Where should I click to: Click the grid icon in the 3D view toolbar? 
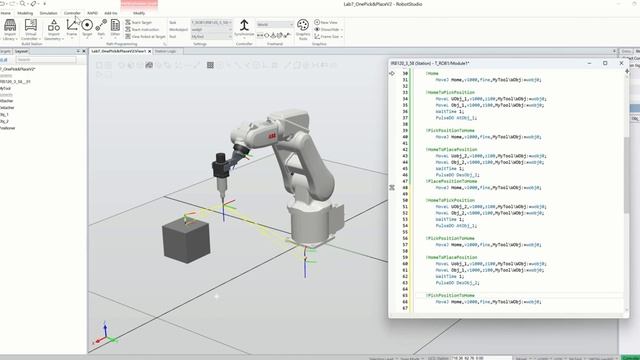click(210, 65)
